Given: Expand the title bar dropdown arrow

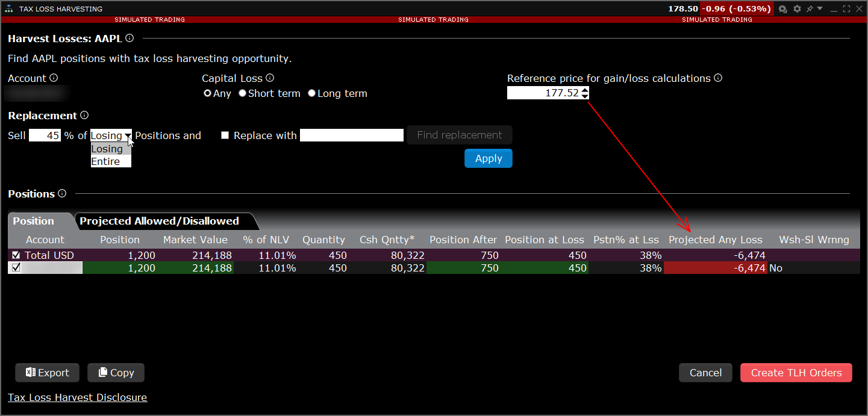Looking at the screenshot, I should tap(820, 9).
